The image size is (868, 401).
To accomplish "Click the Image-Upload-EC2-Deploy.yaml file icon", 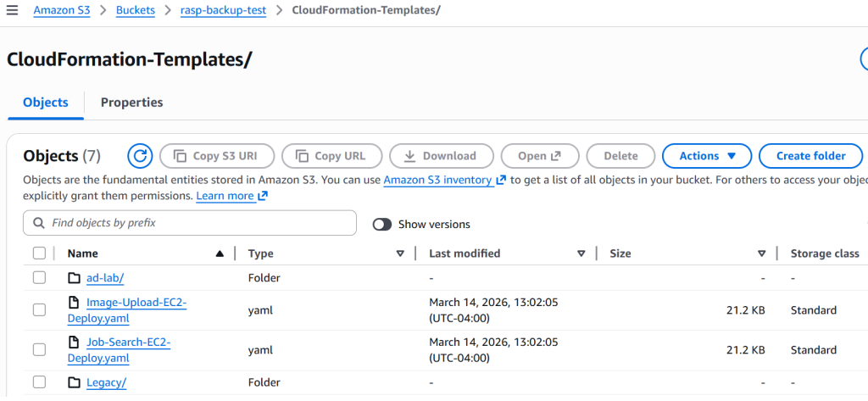I will tap(74, 303).
